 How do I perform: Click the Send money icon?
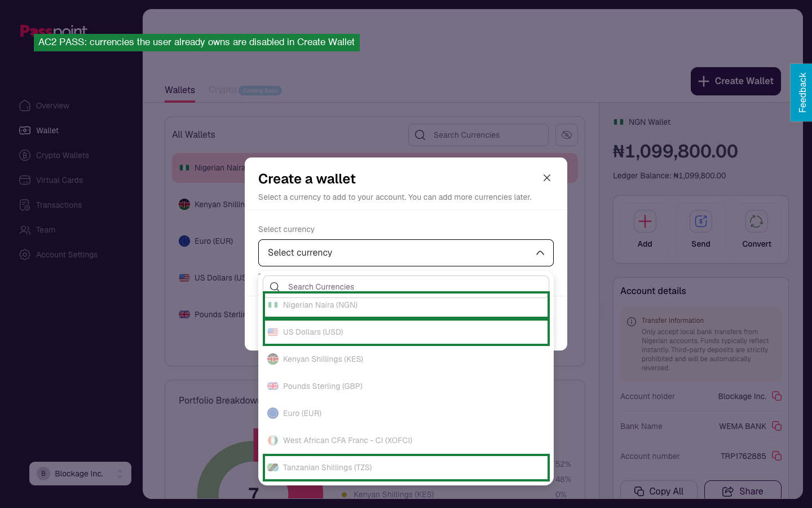[701, 221]
